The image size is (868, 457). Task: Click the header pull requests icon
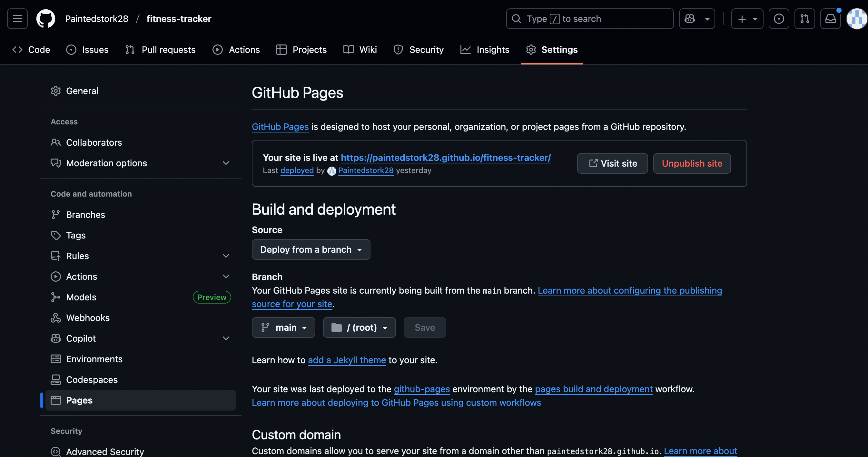pyautogui.click(x=804, y=19)
